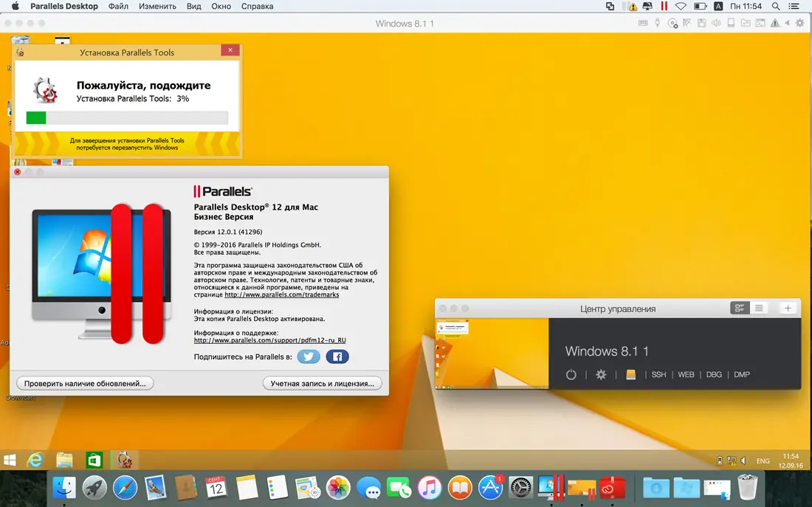The height and width of the screenshot is (507, 812).
Task: Click the keyboard icon in VM window titlebar
Action: click(x=643, y=24)
